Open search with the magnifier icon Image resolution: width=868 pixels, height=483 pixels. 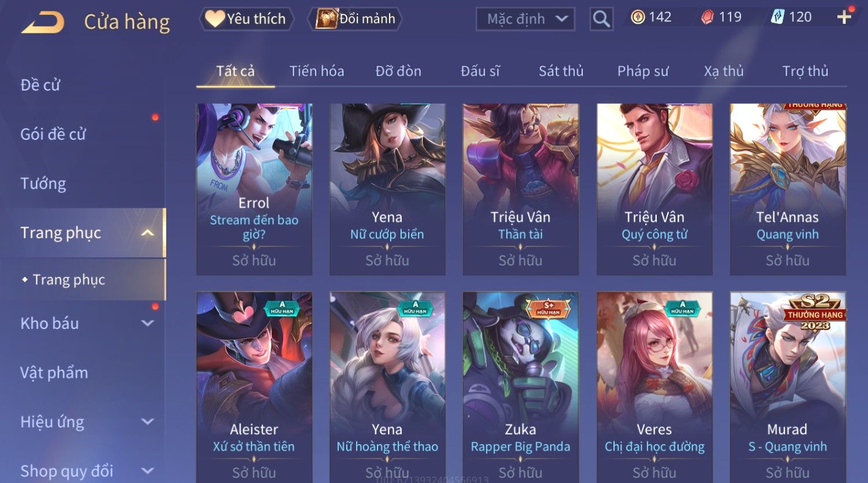tap(601, 19)
